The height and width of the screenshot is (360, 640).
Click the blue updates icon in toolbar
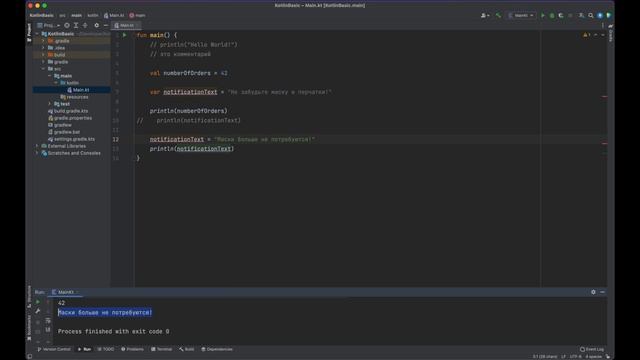point(600,16)
